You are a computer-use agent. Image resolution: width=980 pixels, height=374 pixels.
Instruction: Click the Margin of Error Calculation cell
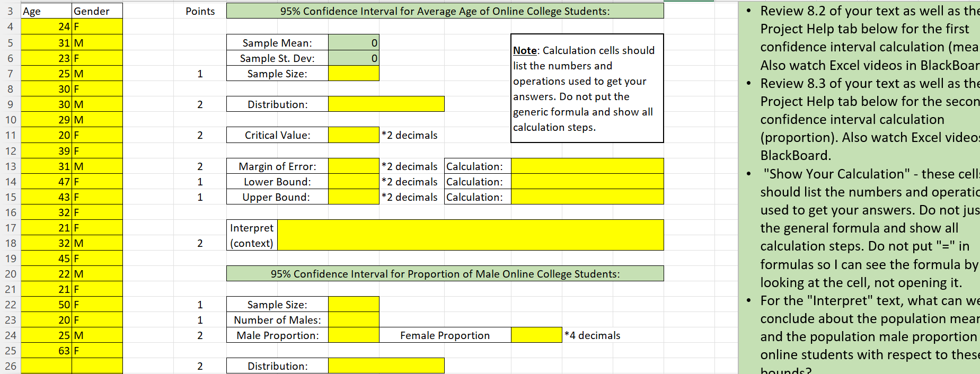tap(587, 166)
